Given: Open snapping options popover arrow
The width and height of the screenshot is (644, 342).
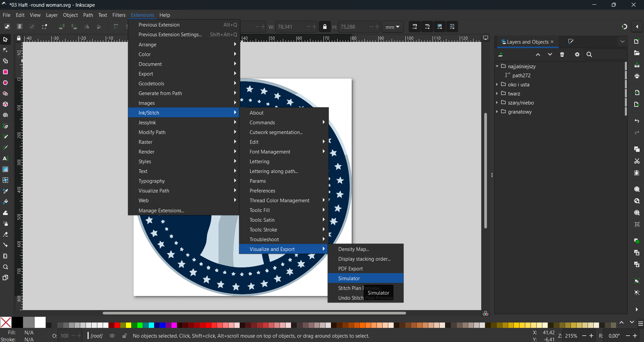Looking at the screenshot, I should [x=637, y=27].
